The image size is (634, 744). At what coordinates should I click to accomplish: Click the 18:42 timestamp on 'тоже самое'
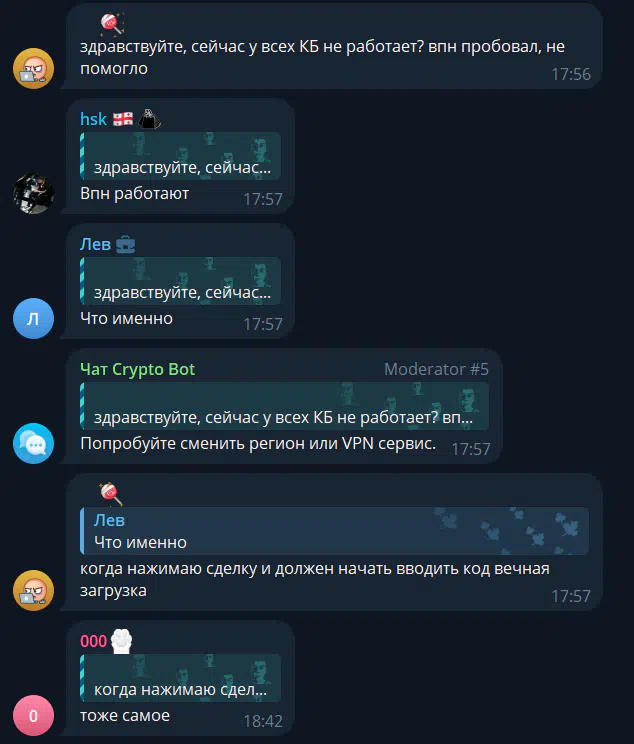263,721
